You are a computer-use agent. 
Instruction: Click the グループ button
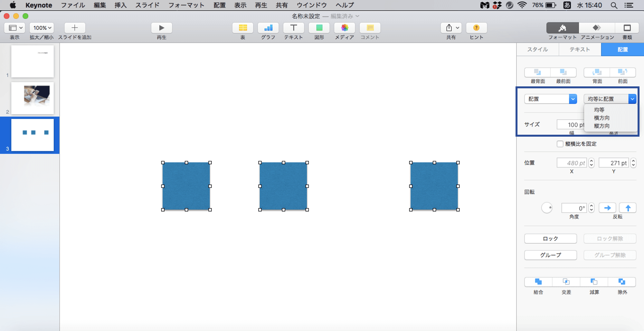[x=551, y=255]
